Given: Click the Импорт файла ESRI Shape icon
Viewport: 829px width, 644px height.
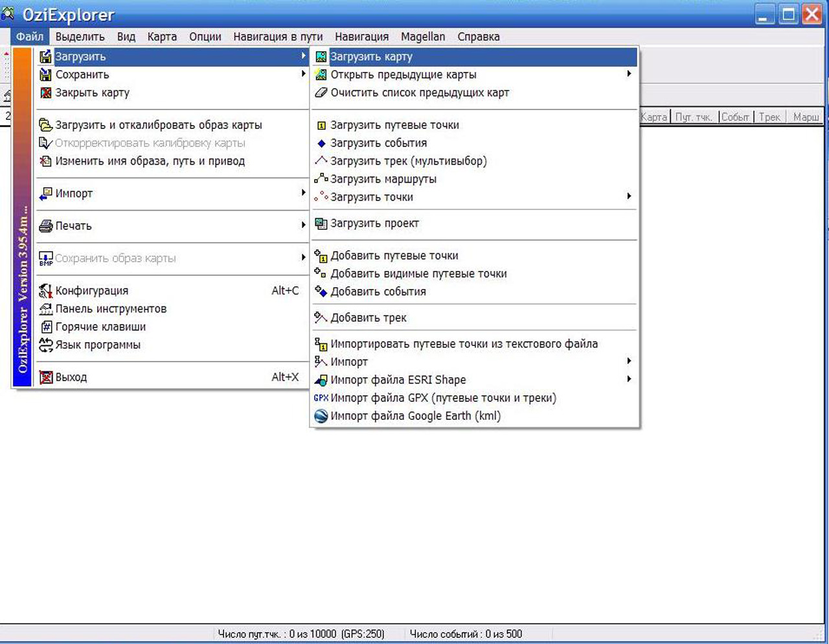Looking at the screenshot, I should point(321,380).
